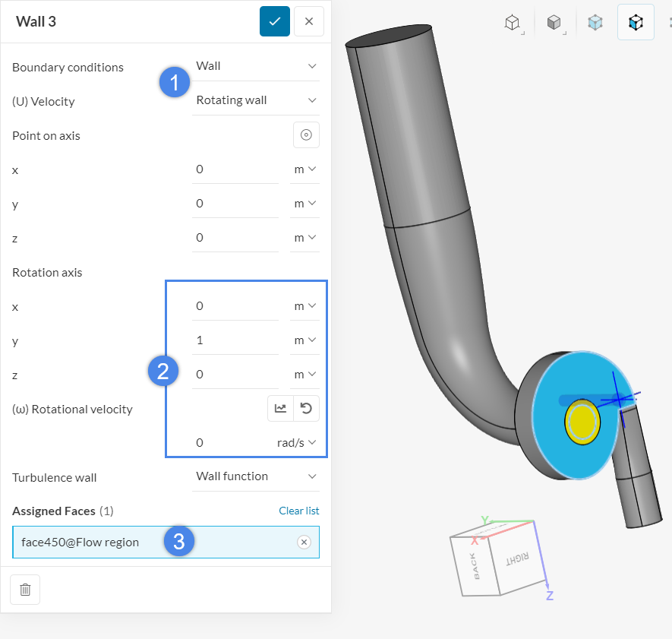Image resolution: width=672 pixels, height=639 pixels.
Task: Edit the Rotation axis y value field
Action: [x=235, y=340]
